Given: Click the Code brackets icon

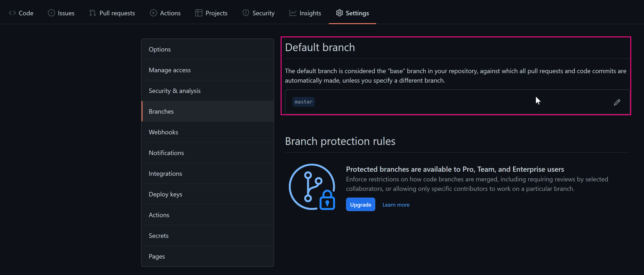Looking at the screenshot, I should click(12, 13).
